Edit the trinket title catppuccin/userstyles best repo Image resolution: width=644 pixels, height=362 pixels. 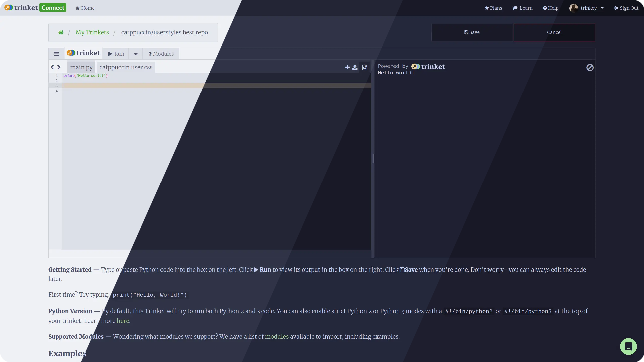coord(165,32)
